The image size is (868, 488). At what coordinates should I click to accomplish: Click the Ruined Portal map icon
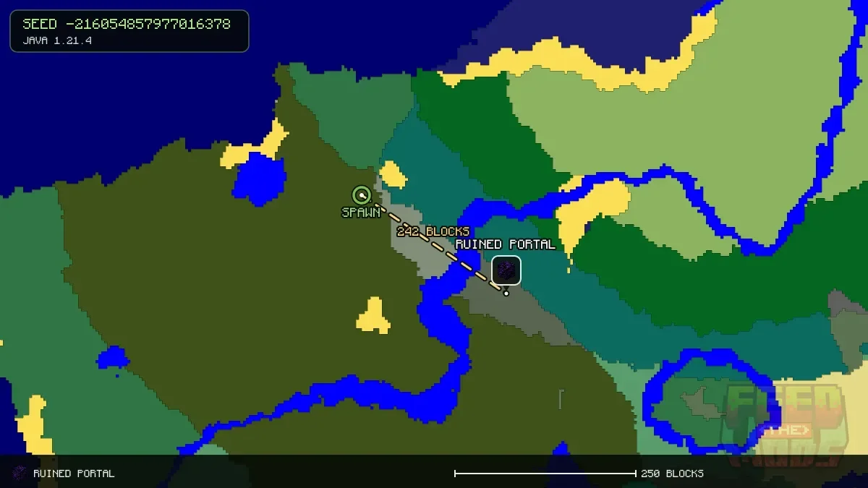pyautogui.click(x=506, y=270)
